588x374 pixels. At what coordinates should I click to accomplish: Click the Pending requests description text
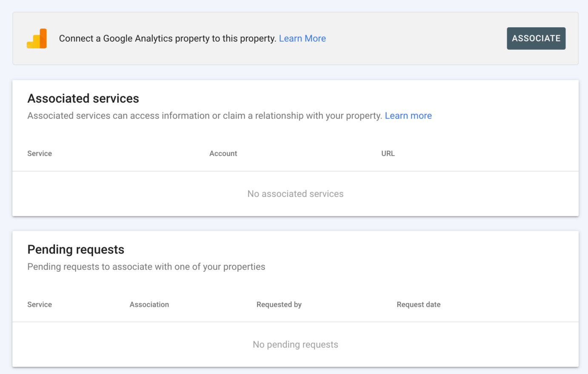146,266
